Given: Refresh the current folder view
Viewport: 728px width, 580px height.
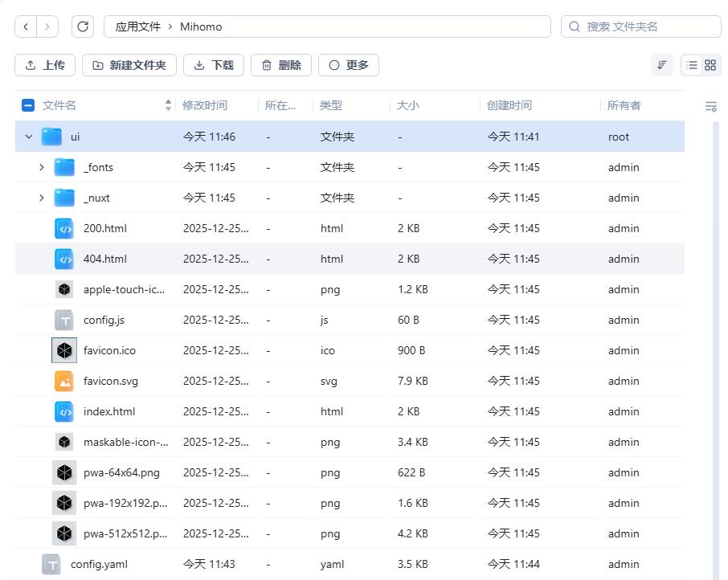Looking at the screenshot, I should pyautogui.click(x=83, y=27).
